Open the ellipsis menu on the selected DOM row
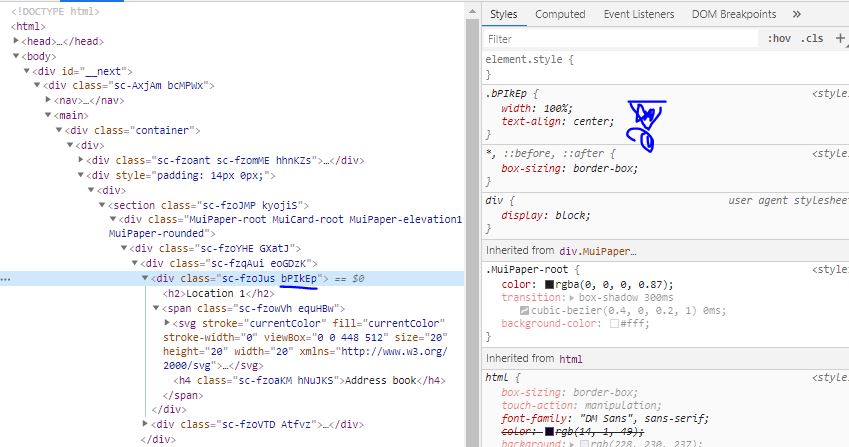 pyautogui.click(x=5, y=279)
